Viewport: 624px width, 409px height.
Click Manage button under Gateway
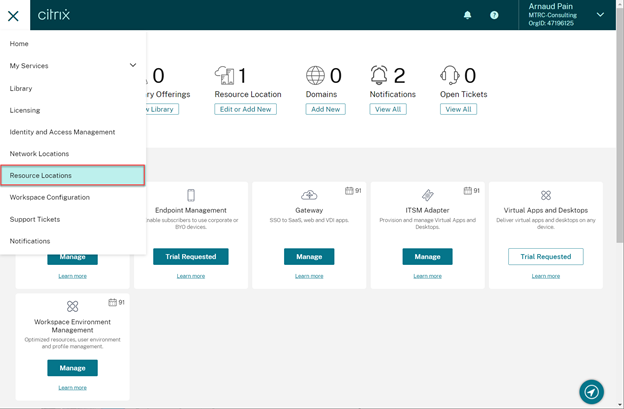coord(309,257)
